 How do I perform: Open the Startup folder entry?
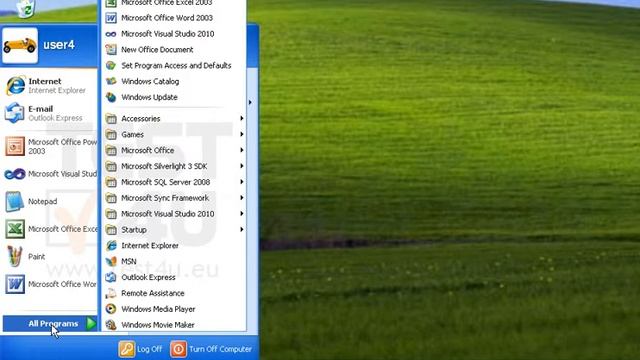174,230
